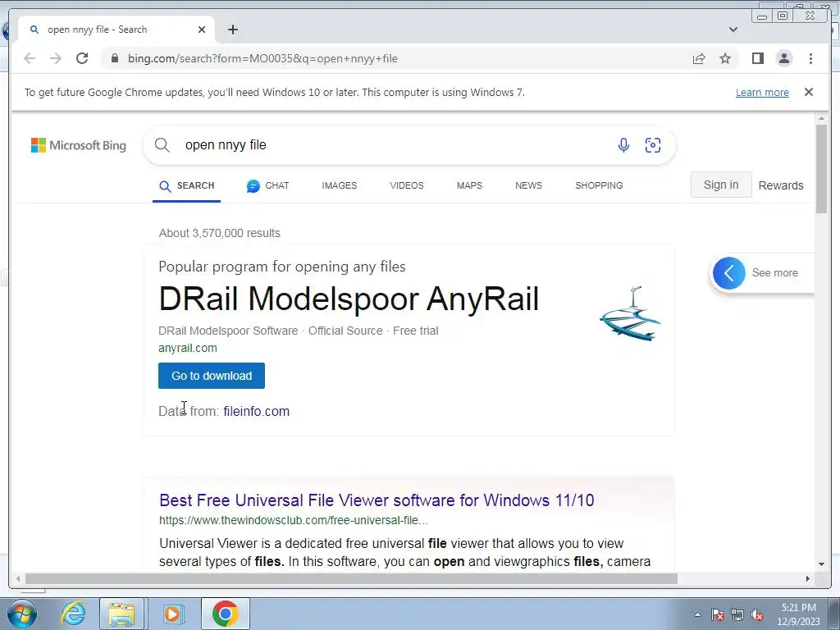
Task: Expand the See more side panel
Action: [x=762, y=272]
